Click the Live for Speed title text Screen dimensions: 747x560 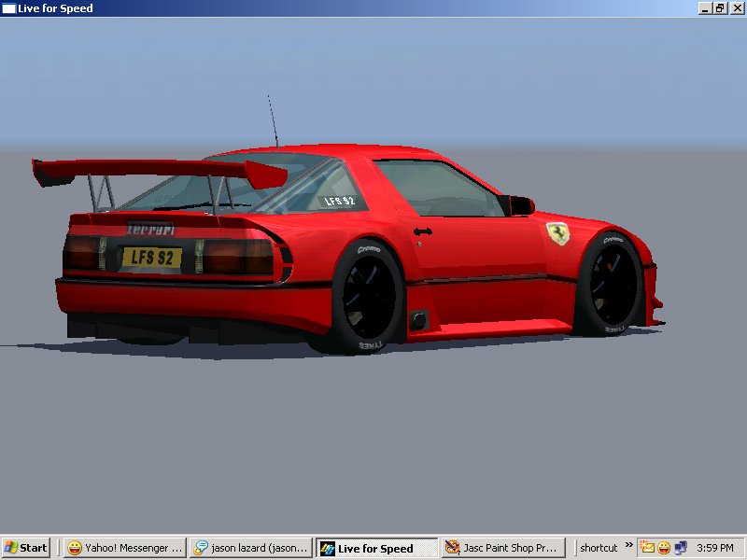[x=55, y=8]
